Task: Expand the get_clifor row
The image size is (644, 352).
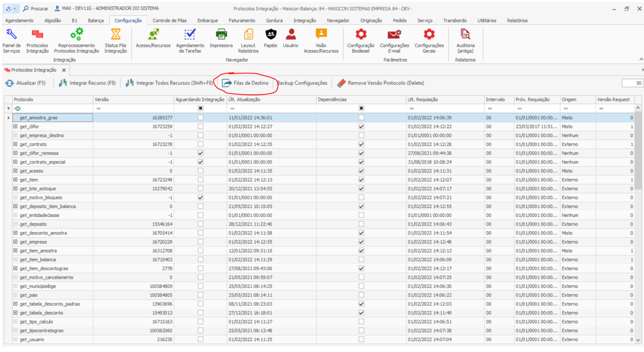Action: [15, 126]
